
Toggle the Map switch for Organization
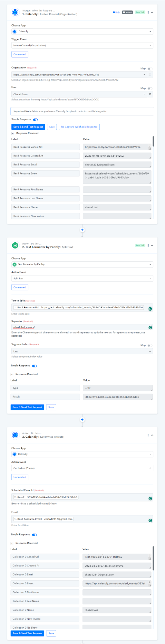[150, 69]
